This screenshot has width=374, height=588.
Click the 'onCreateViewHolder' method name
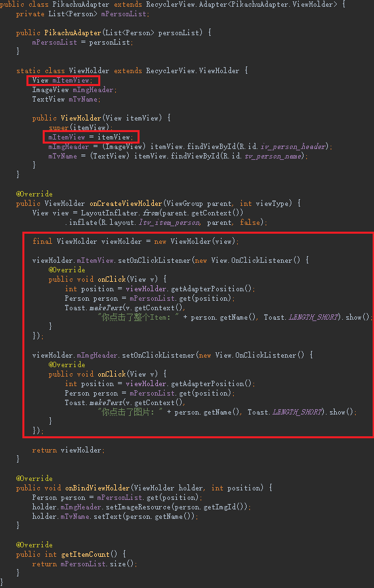pyautogui.click(x=125, y=204)
